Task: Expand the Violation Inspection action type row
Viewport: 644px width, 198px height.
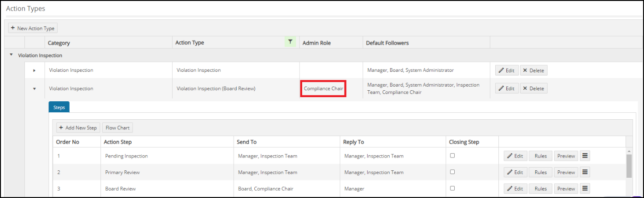Action: point(34,70)
